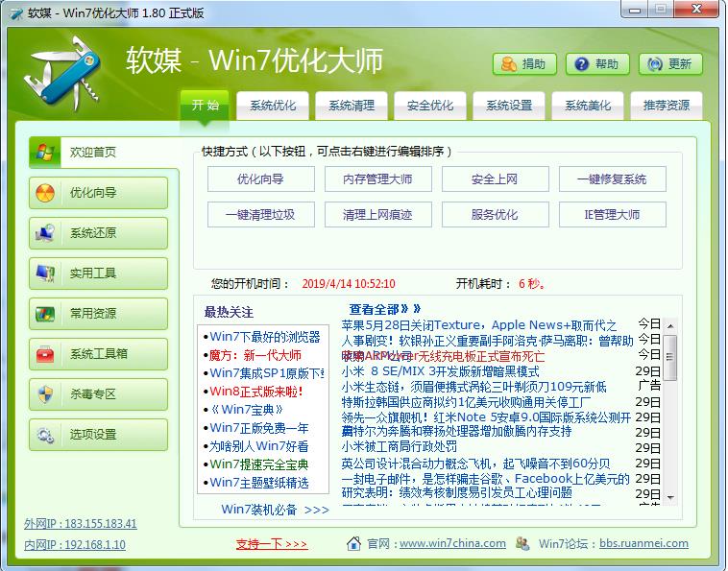The width and height of the screenshot is (728, 571).
Task: Click the 支持一下>>> link
Action: tap(272, 543)
